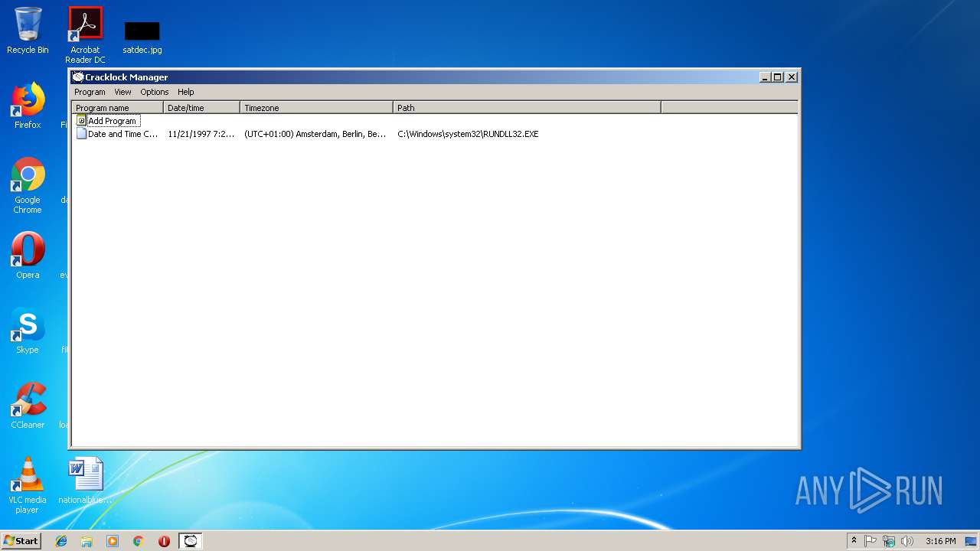980x551 pixels.
Task: Launch Skype from desktop
Action: coord(28,331)
